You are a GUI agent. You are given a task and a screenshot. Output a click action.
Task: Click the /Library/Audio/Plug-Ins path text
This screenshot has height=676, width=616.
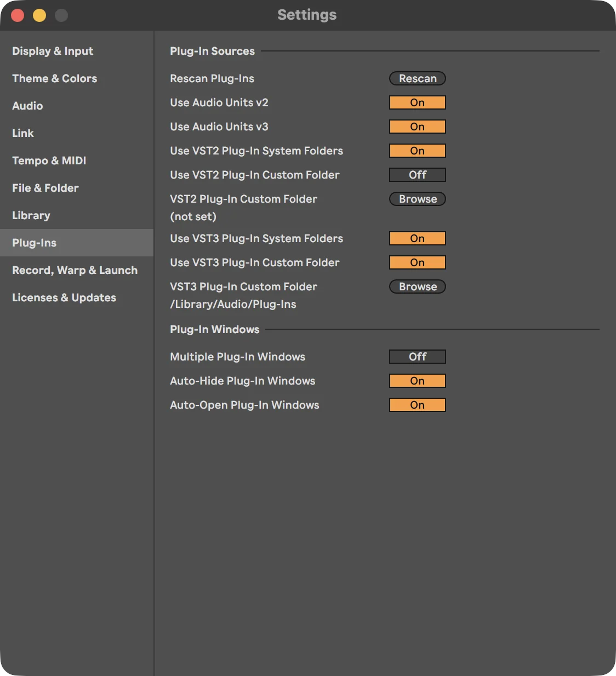(x=233, y=304)
